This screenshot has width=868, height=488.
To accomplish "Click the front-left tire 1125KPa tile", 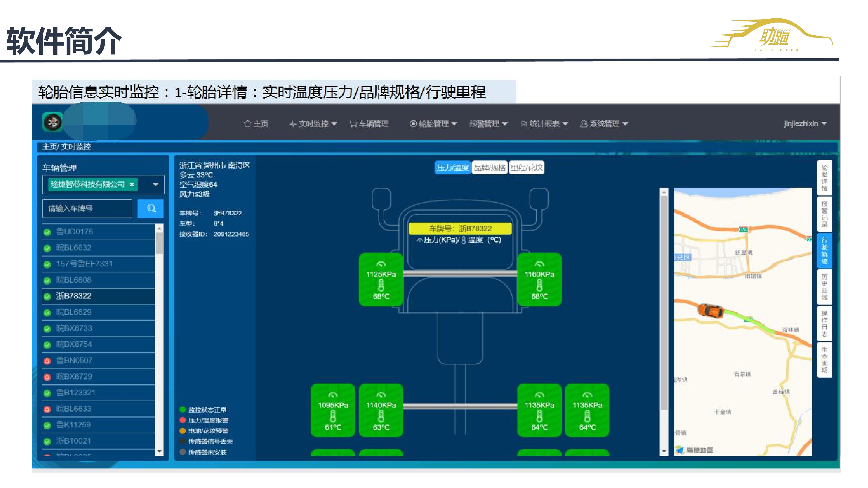I will (381, 280).
